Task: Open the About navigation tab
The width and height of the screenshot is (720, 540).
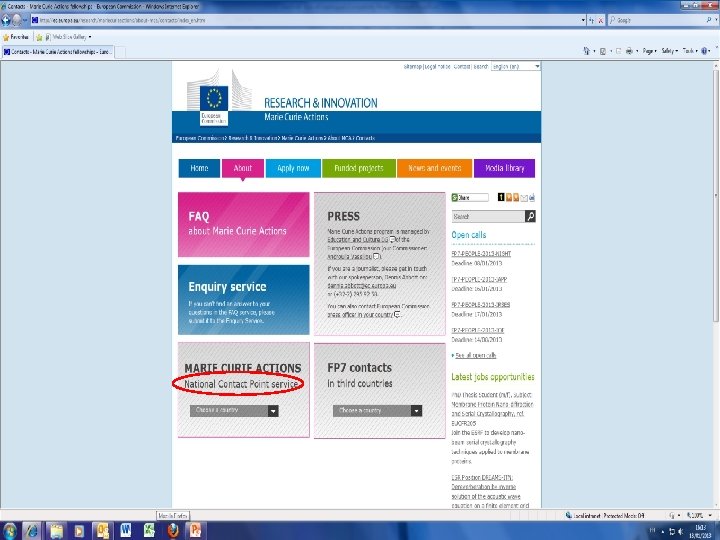Action: [242, 168]
